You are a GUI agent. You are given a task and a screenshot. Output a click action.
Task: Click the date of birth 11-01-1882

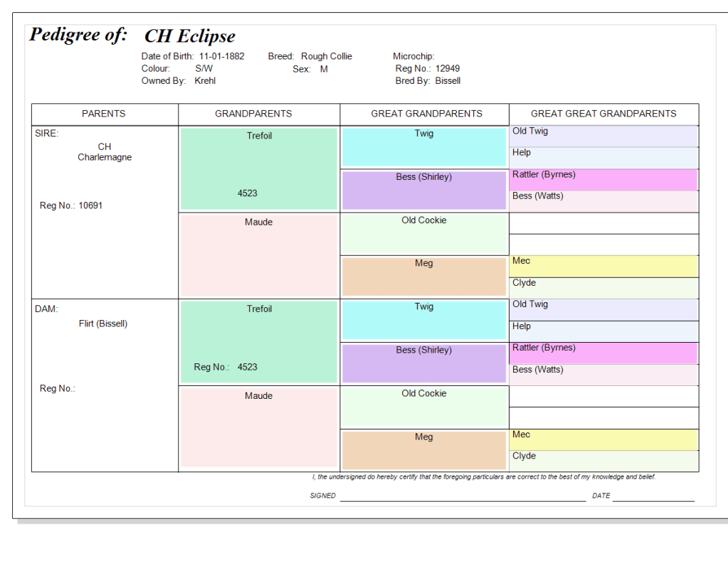[221, 56]
